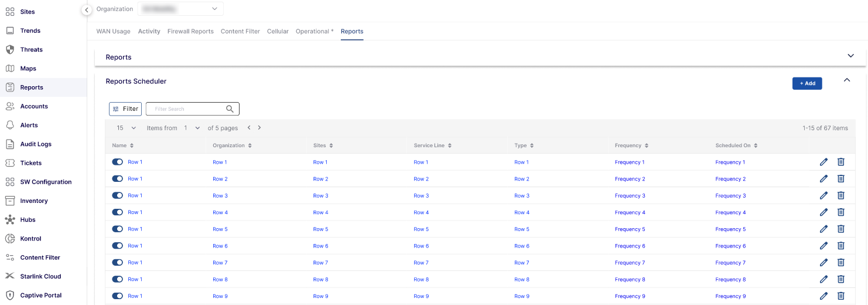
Task: Switch off the Row 8 report toggle
Action: coord(118,279)
